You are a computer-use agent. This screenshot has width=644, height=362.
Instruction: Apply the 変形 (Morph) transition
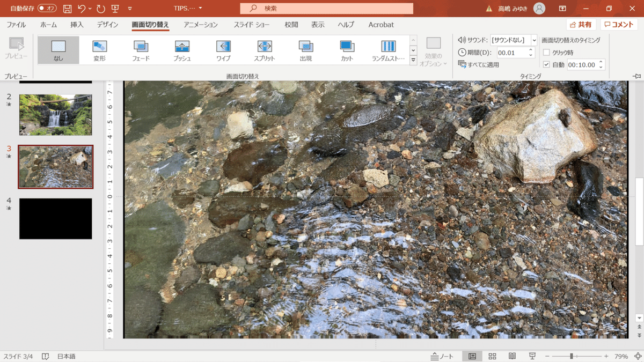100,50
